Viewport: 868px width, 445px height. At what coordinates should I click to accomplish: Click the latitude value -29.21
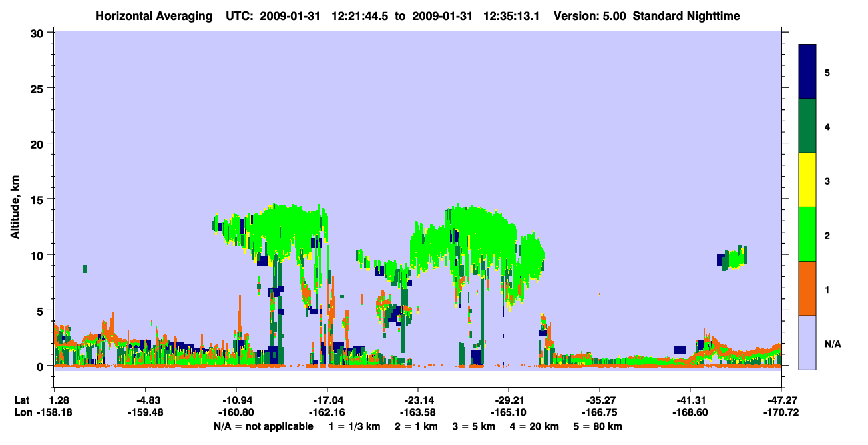coord(508,400)
